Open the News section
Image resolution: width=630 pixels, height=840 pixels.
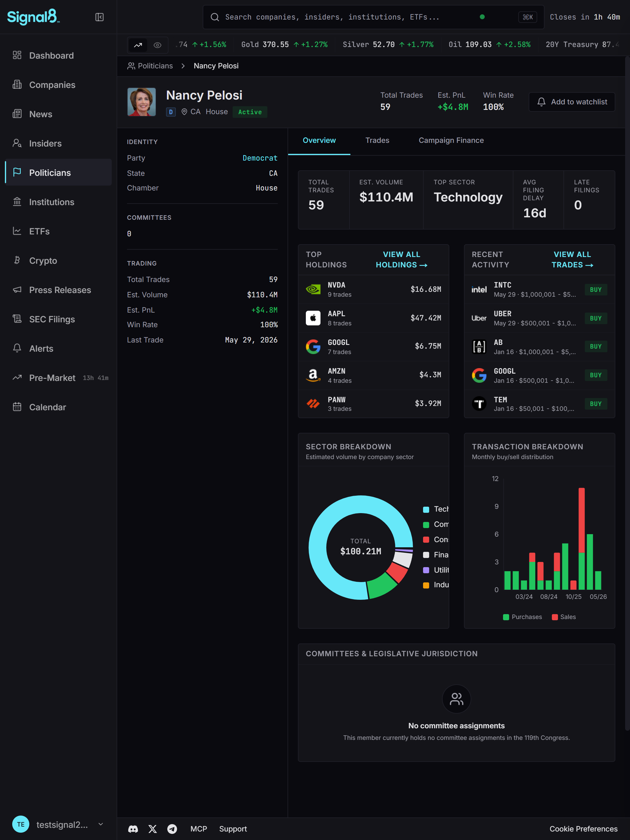pyautogui.click(x=59, y=114)
